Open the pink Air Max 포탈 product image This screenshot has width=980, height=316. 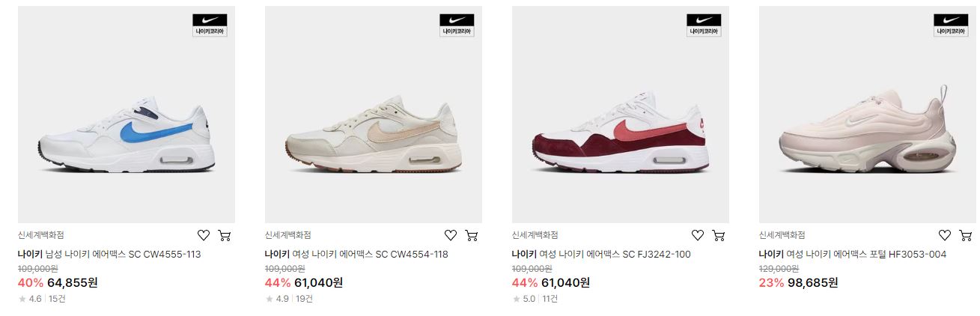pos(868,115)
